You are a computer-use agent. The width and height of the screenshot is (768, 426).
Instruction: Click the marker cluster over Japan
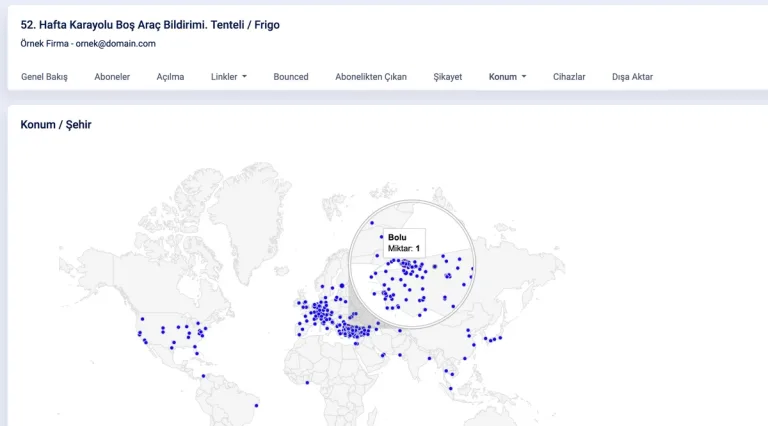tap(491, 339)
